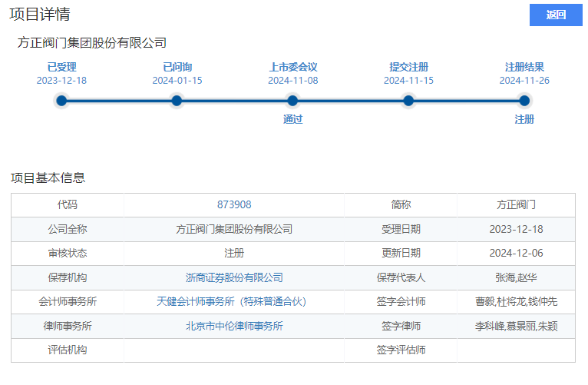
Task: Click the 上市委会议 stage label
Action: 293,67
